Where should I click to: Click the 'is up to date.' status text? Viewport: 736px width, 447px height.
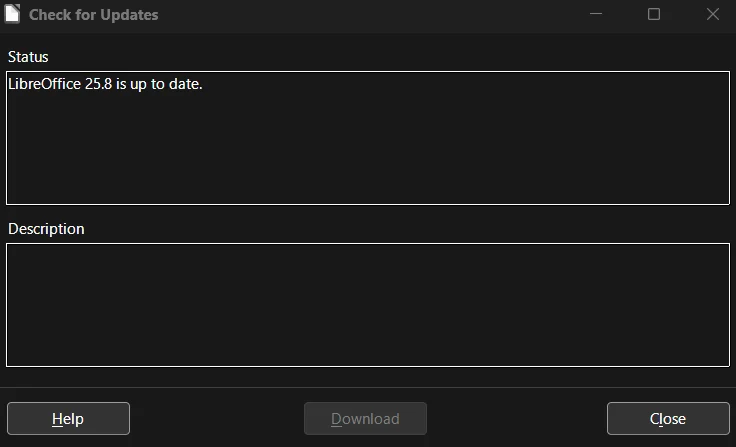point(159,84)
